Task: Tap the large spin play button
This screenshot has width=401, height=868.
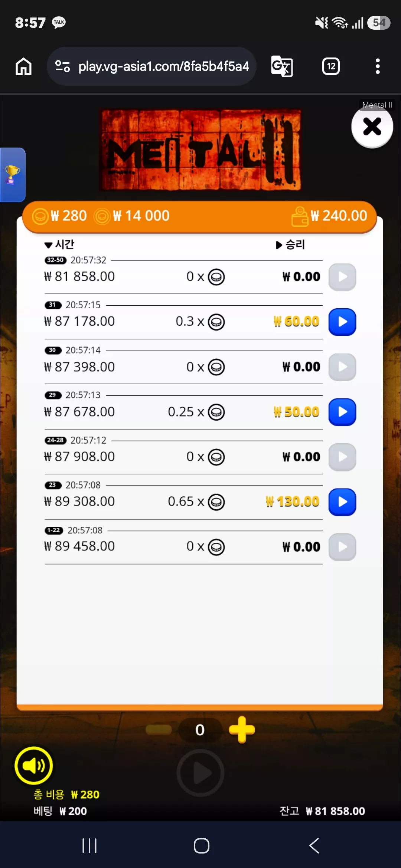Action: (200, 773)
